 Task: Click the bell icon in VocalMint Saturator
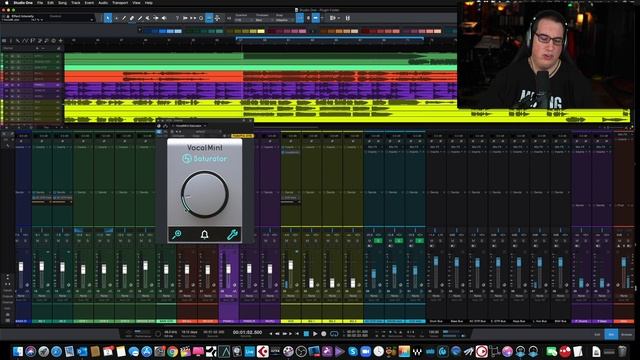204,234
